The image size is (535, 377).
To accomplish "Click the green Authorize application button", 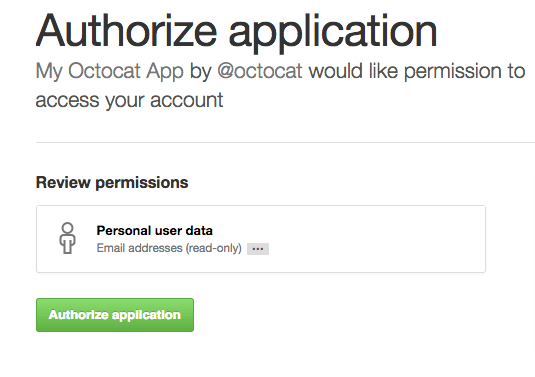I will click(x=115, y=315).
